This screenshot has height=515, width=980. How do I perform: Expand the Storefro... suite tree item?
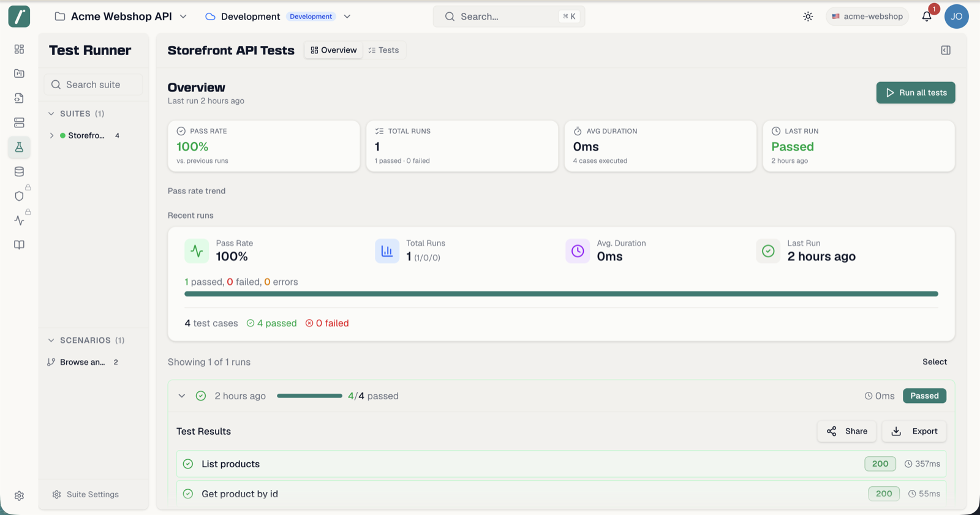[x=51, y=135]
